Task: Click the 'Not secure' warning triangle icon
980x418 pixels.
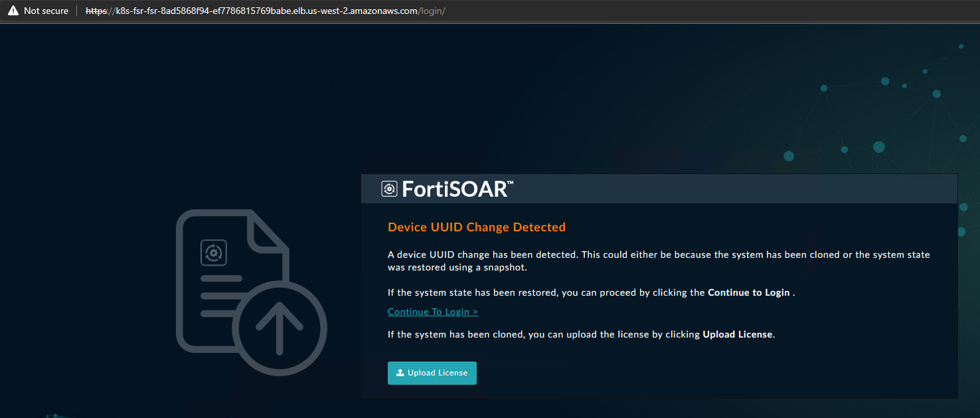Action: coord(13,10)
